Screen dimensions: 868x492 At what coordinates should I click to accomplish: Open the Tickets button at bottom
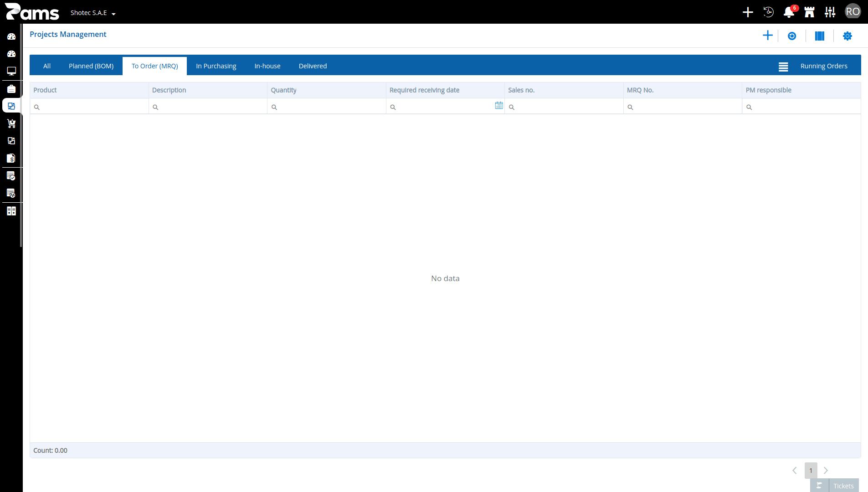pyautogui.click(x=835, y=486)
